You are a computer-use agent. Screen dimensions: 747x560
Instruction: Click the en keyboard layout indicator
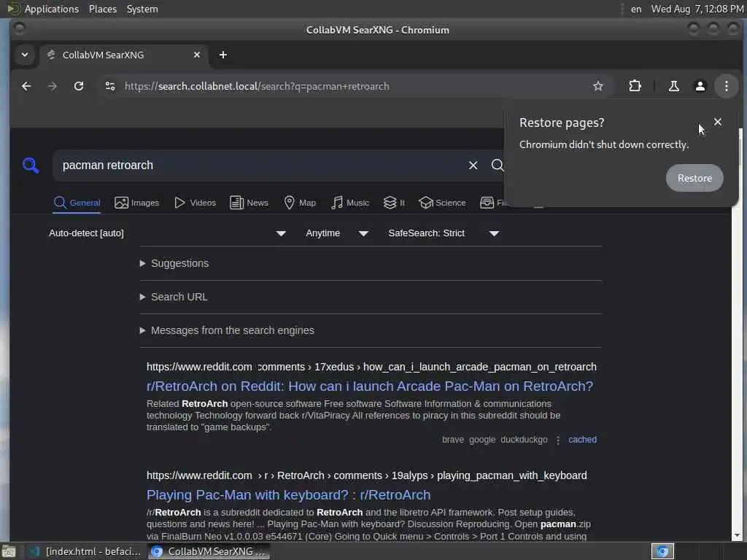[x=636, y=9]
